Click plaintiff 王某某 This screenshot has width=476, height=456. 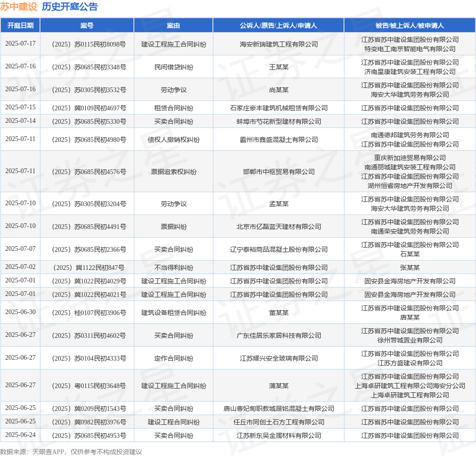coord(279,67)
